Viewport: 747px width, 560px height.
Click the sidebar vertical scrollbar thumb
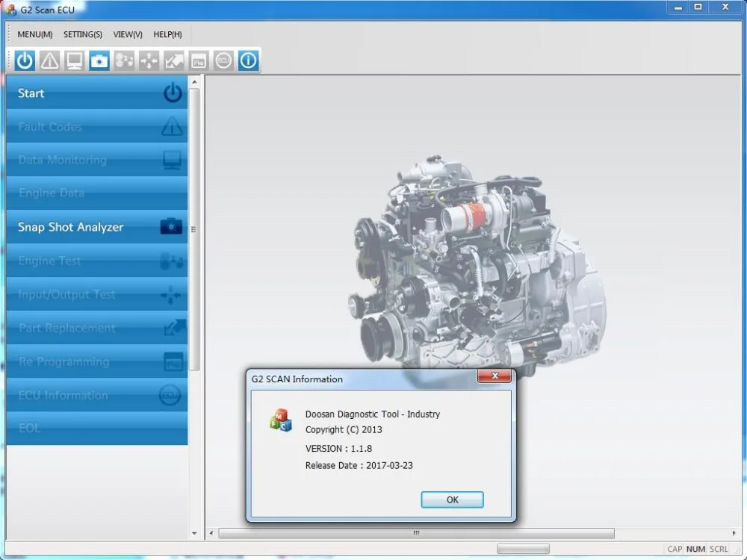click(194, 229)
